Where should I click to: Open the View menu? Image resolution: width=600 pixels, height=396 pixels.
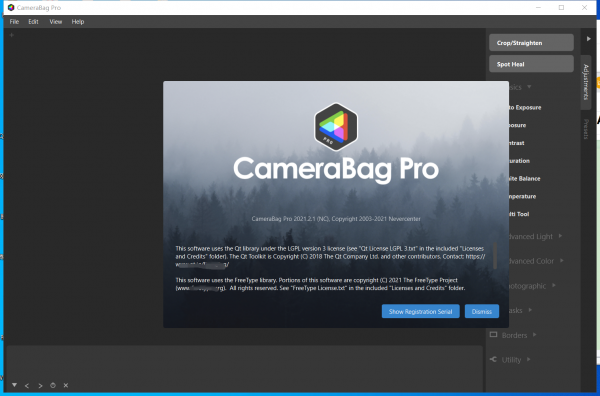tap(55, 22)
